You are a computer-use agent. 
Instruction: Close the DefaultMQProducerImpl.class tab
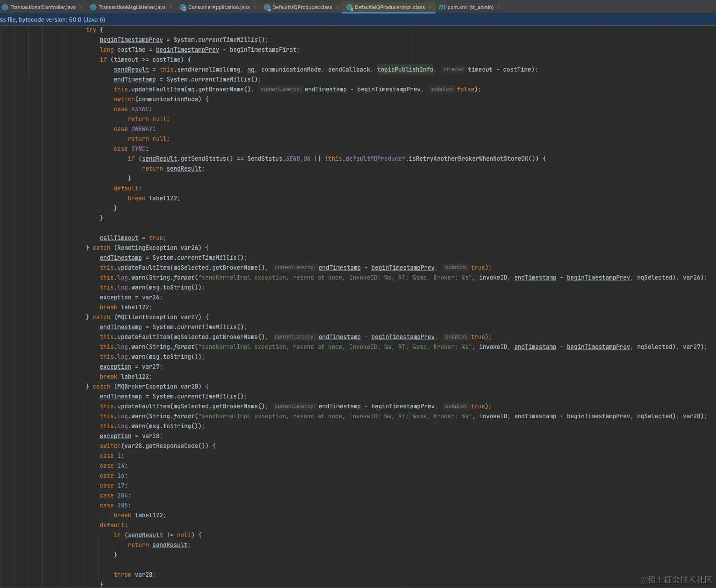430,7
